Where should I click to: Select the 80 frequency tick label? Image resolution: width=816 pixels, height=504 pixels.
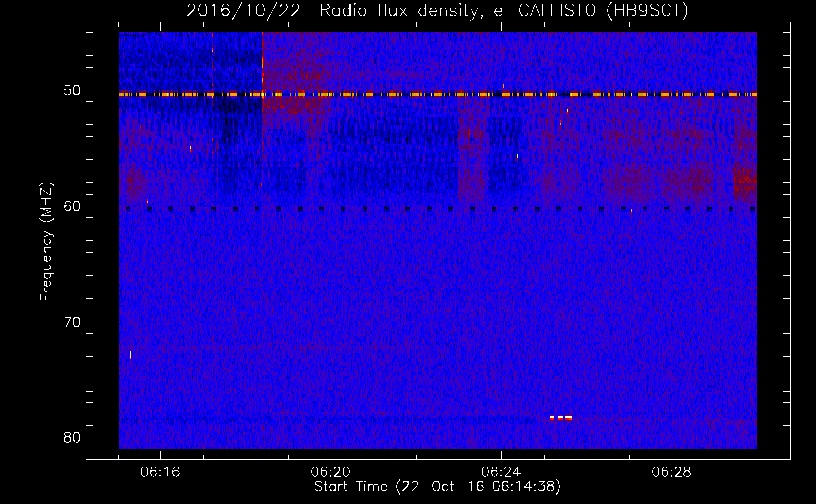tap(73, 437)
